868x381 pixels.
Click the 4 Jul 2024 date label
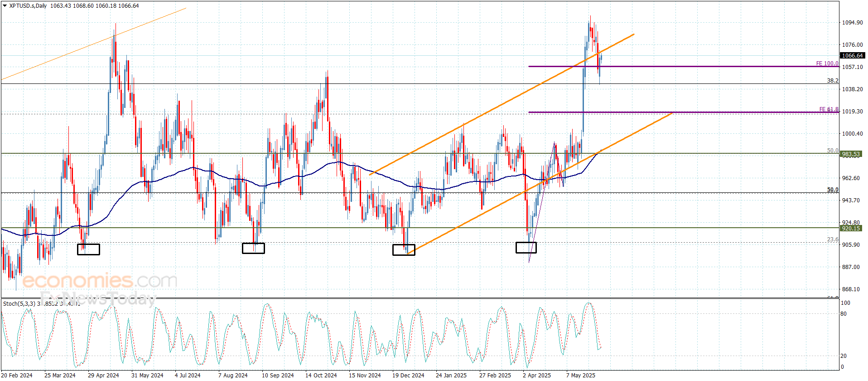(188, 376)
